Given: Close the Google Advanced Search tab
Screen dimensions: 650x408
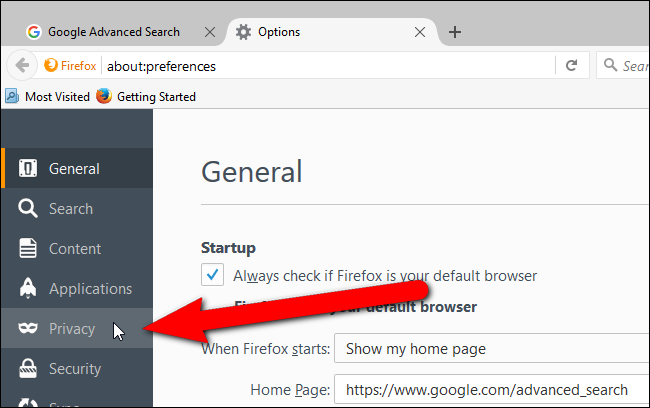Looking at the screenshot, I should pos(210,32).
